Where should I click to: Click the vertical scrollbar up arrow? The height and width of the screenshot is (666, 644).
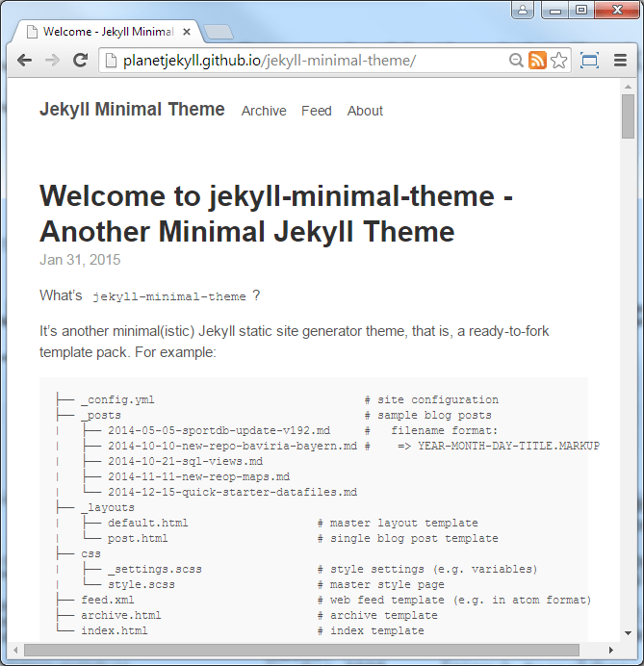[x=628, y=87]
